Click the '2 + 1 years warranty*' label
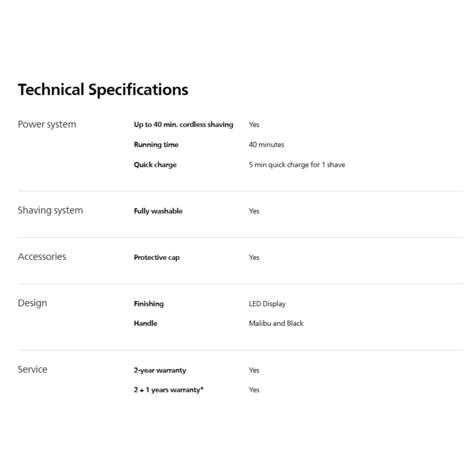Screen dimensions: 476x476 [169, 390]
